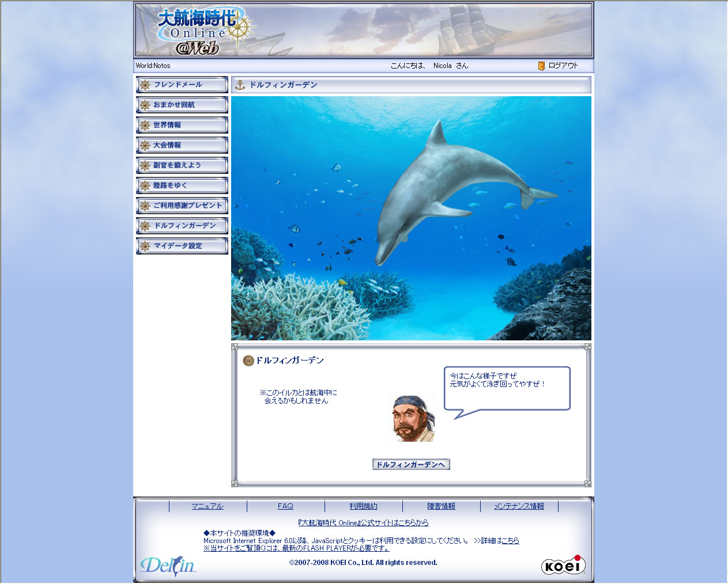Viewport: 728px width, 584px height.
Task: Click the logout door icon
Action: click(541, 66)
